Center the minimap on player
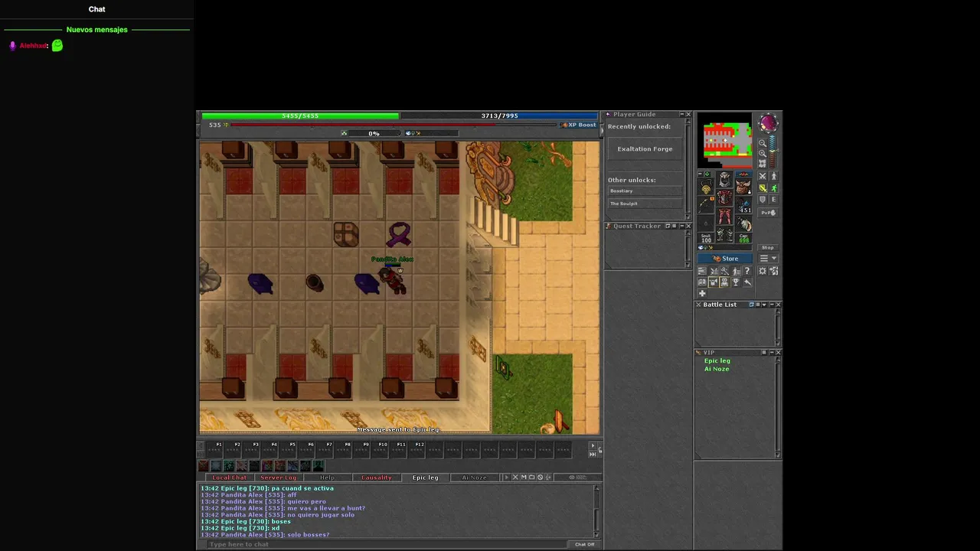Screen dimensions: 980x551 [763, 163]
